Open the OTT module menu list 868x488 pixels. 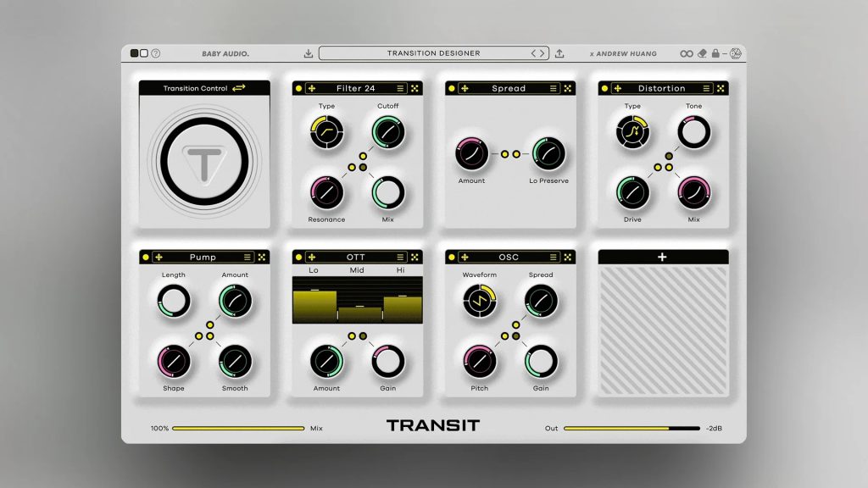coord(400,257)
